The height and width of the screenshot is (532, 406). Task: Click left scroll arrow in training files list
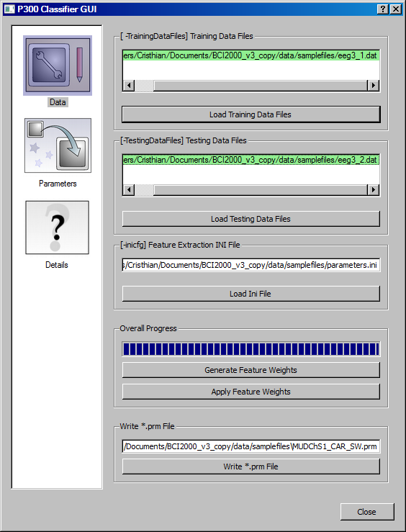[x=129, y=85]
